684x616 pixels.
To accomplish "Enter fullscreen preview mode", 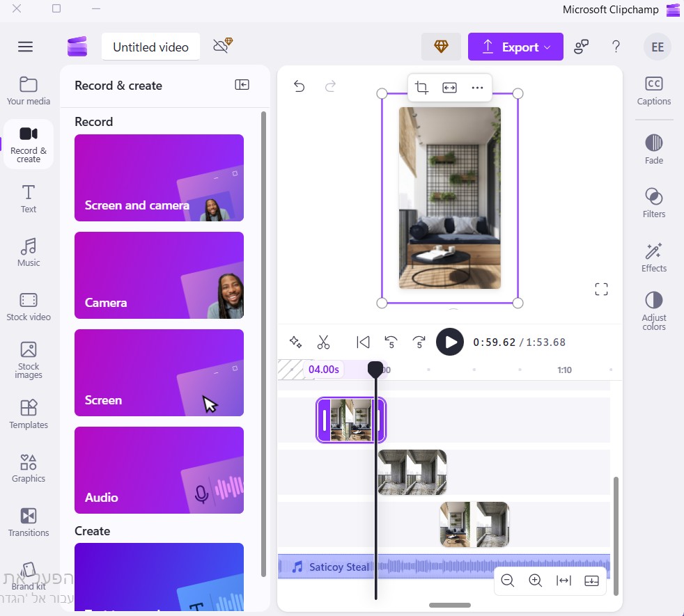I will pos(601,290).
